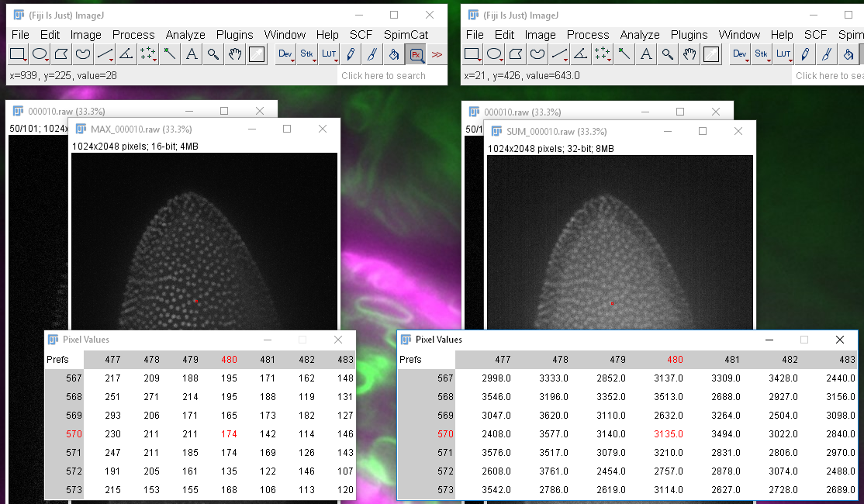
Task: Open the Plugins menu
Action: [234, 35]
